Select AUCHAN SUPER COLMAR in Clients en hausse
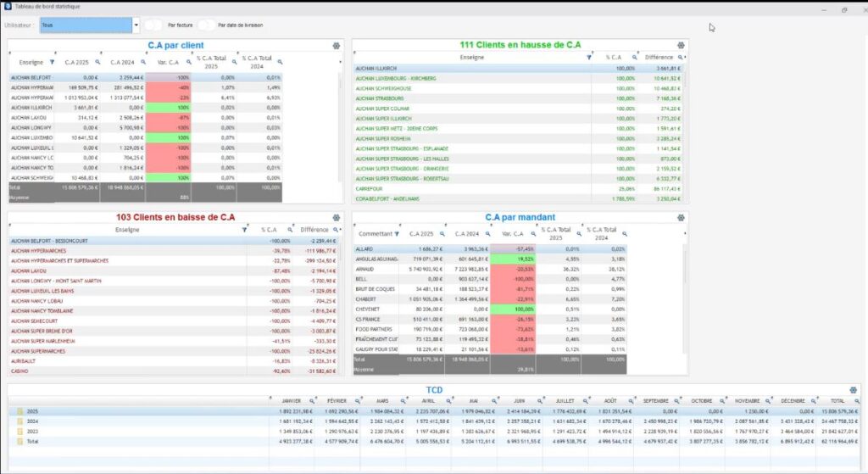Viewport: 868px width, 474px height. pos(518,109)
